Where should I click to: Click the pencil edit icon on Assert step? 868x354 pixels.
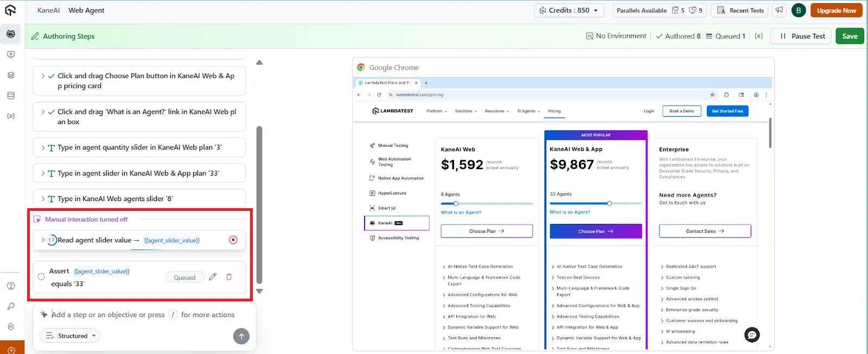pos(213,277)
